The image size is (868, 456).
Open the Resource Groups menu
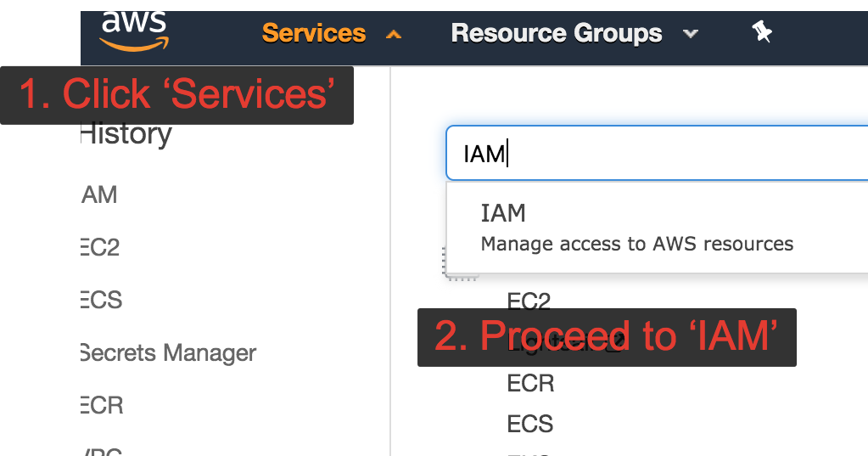pyautogui.click(x=557, y=33)
